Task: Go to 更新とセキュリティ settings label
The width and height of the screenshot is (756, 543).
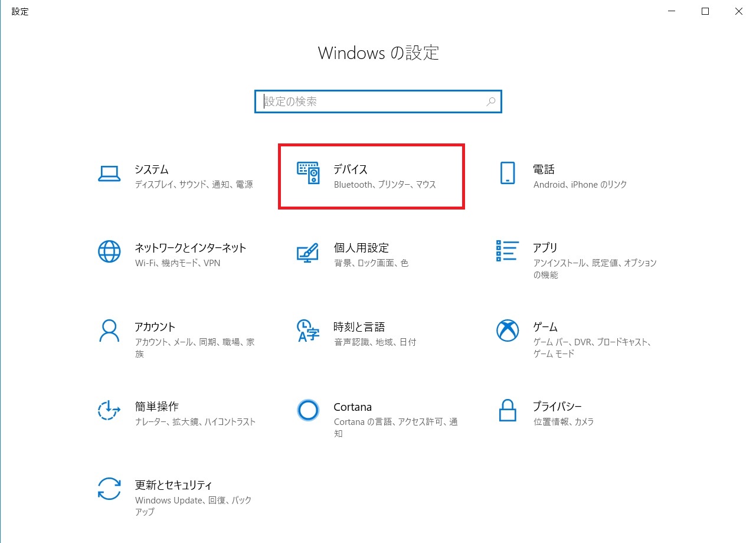Action: 173,485
